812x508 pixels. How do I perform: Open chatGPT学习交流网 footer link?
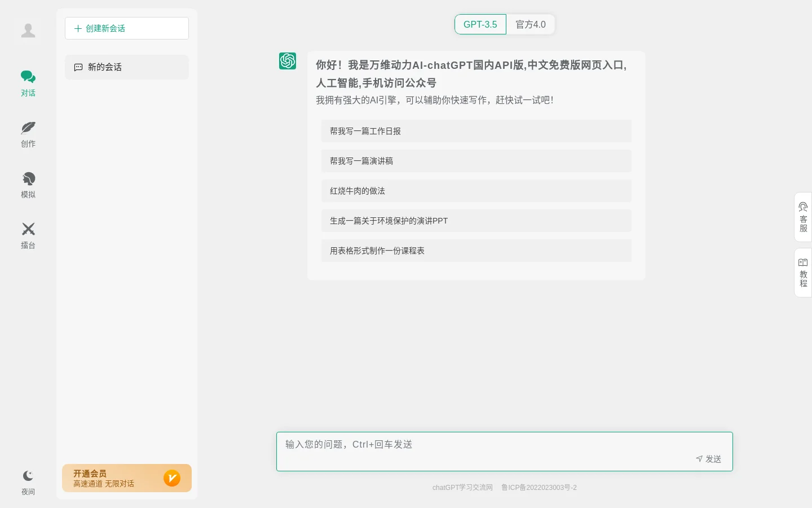462,488
